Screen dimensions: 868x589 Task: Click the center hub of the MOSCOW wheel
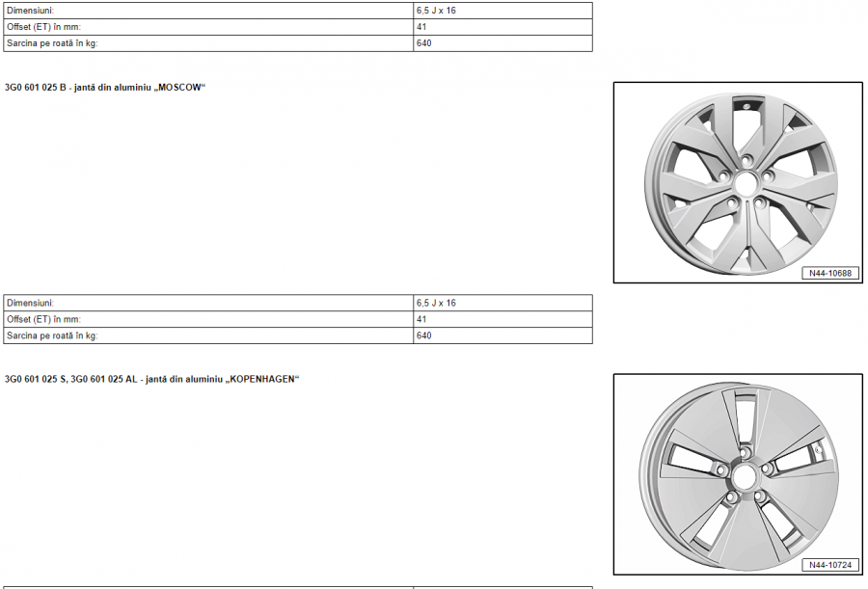tap(745, 183)
